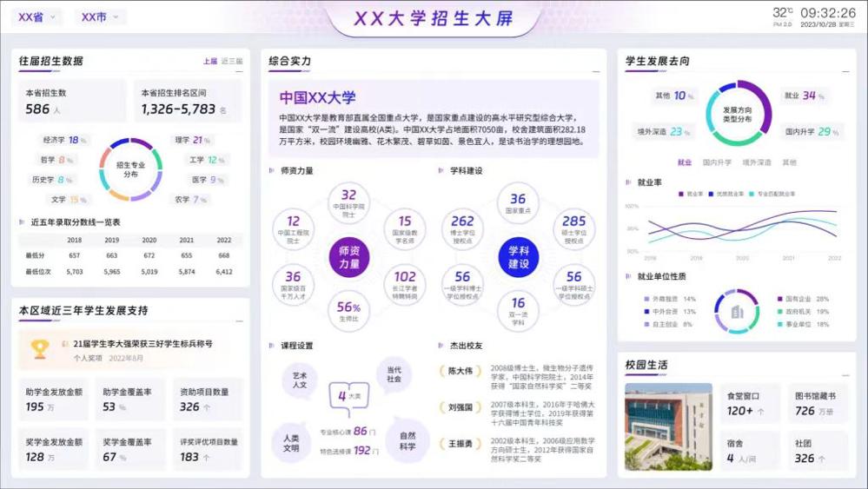
Task: Click the 15 国家级教学名师 bubble
Action: point(405,229)
